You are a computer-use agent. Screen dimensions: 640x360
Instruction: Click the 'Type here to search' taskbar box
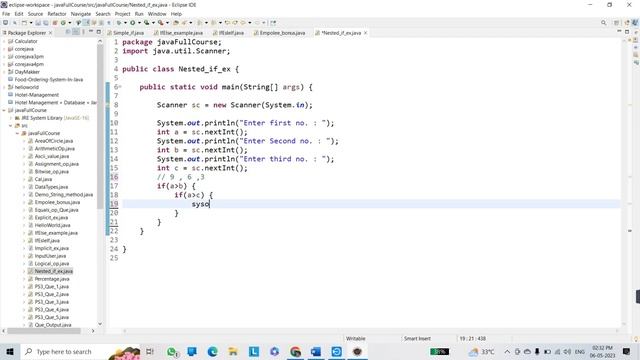coord(80,352)
